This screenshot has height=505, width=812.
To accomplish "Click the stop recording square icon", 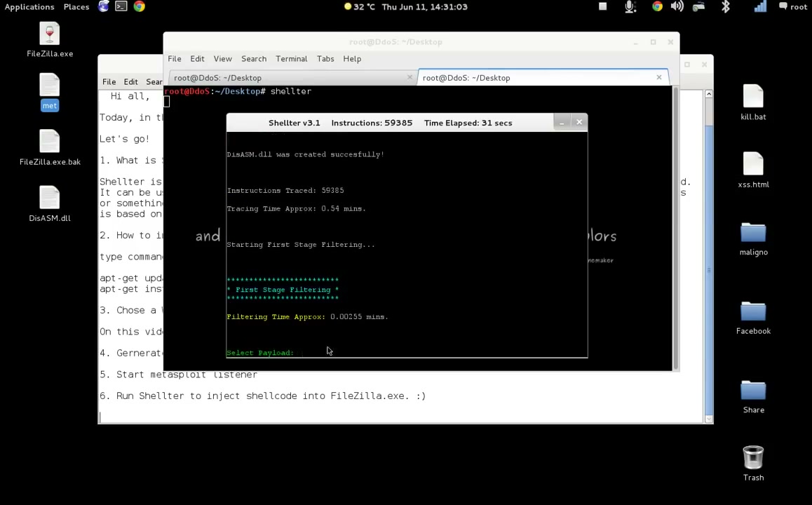I will click(x=603, y=7).
